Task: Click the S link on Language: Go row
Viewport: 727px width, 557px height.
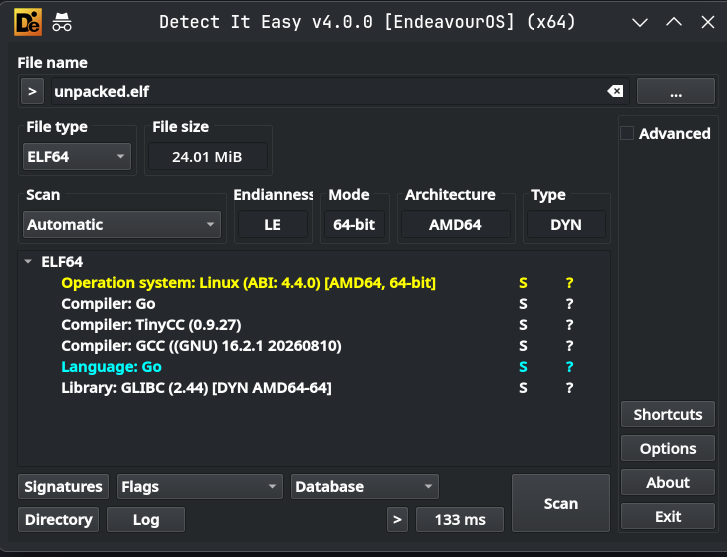Action: (x=523, y=366)
